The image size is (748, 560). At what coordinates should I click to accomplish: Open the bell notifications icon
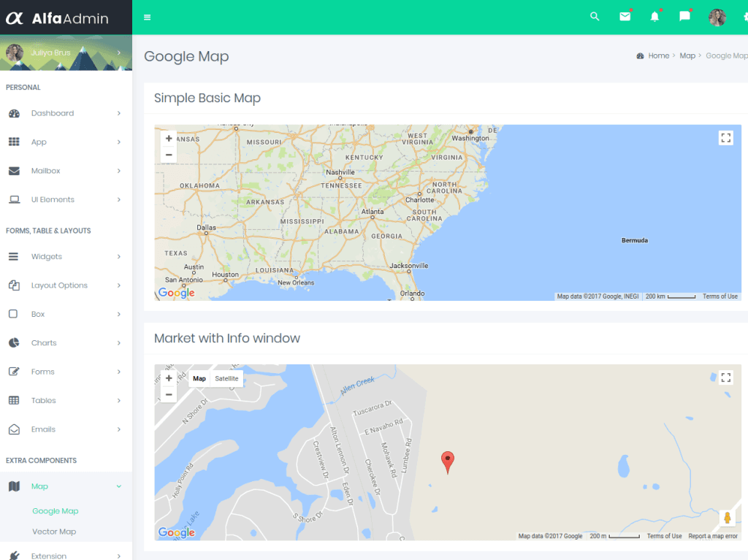pos(654,17)
